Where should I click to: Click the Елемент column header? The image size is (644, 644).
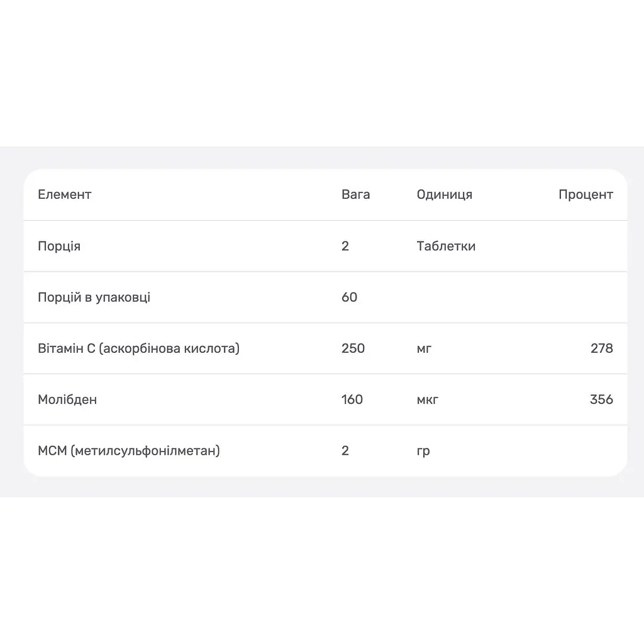tap(65, 194)
